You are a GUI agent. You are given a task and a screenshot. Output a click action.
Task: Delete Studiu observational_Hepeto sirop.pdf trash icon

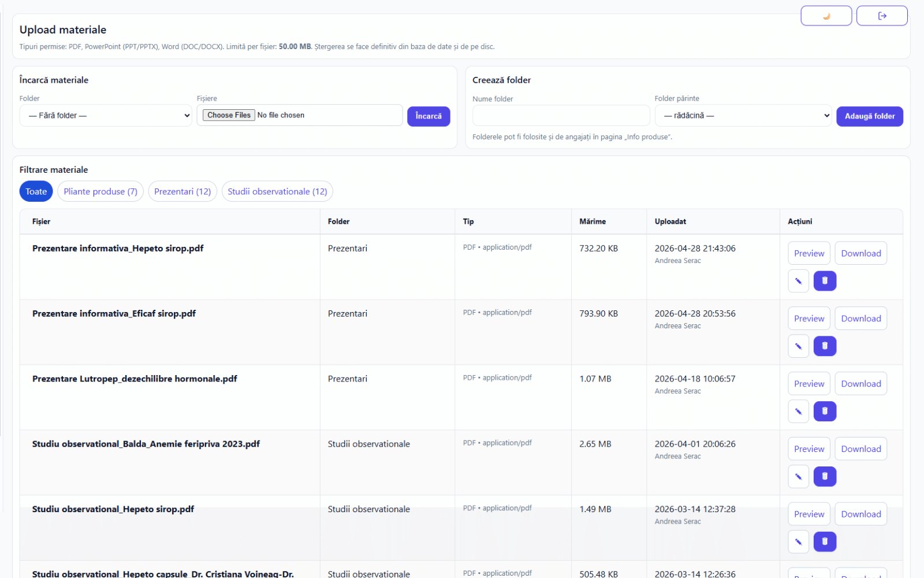825,542
